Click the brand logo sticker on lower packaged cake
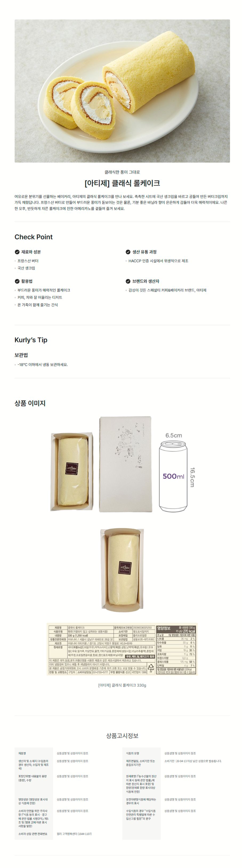The height and width of the screenshot is (868, 242). coord(125,568)
